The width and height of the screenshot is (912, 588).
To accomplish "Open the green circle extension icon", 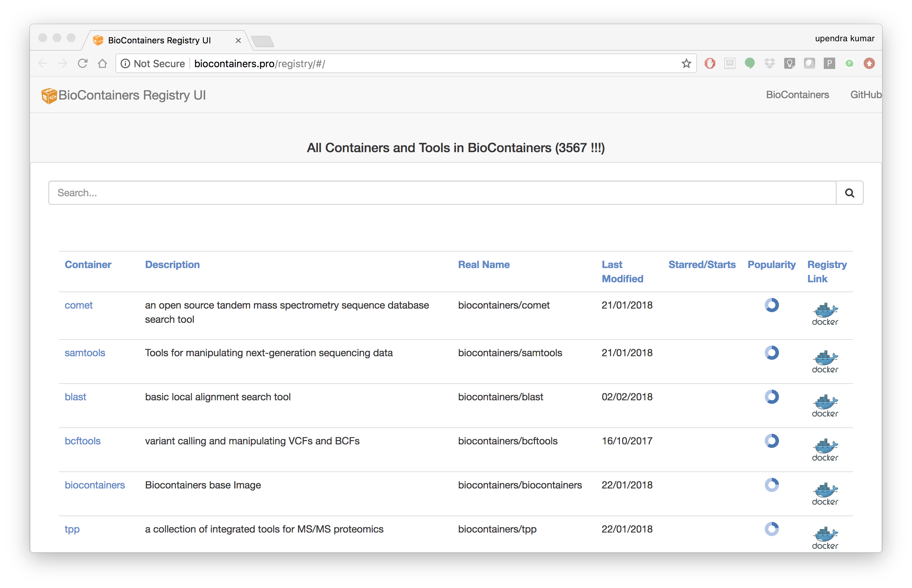I will click(x=749, y=63).
